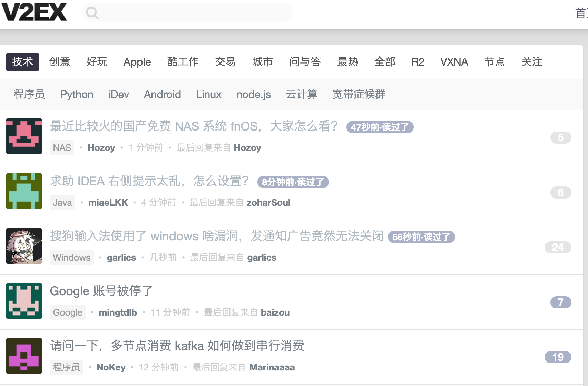Open the Google 账号被停了 topic

(x=101, y=291)
